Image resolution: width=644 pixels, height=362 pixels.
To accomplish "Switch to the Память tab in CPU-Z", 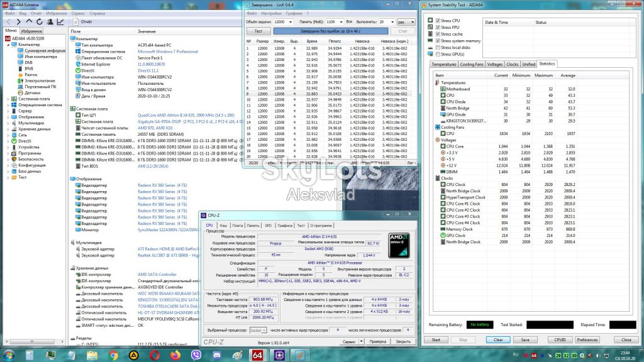I will [253, 226].
